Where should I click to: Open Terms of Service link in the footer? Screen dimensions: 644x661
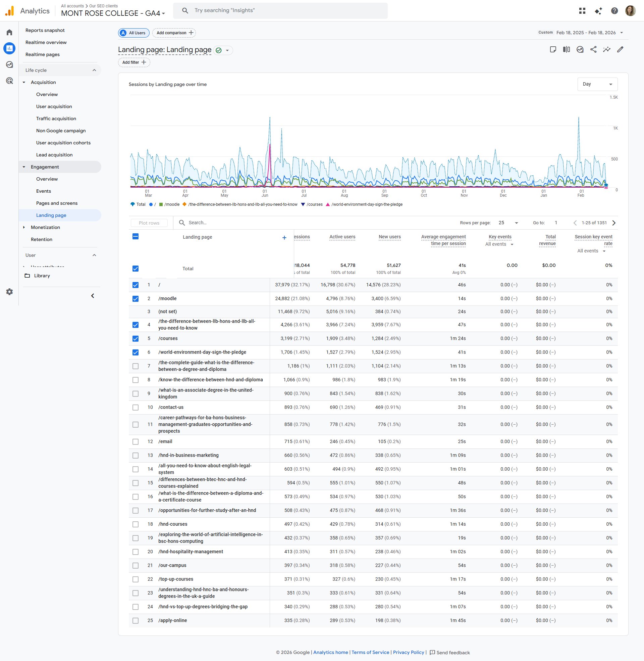pos(370,652)
